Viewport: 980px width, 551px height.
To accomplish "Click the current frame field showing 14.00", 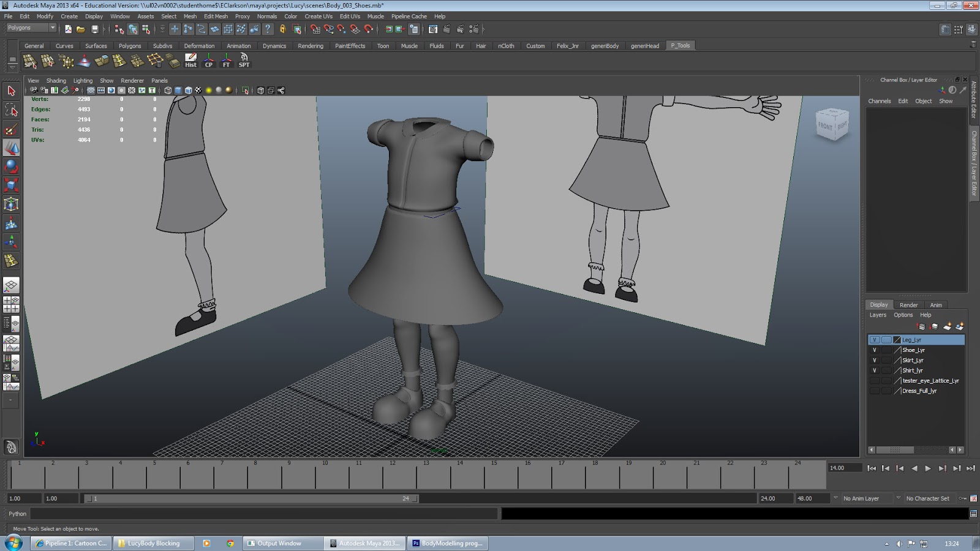I will point(844,468).
